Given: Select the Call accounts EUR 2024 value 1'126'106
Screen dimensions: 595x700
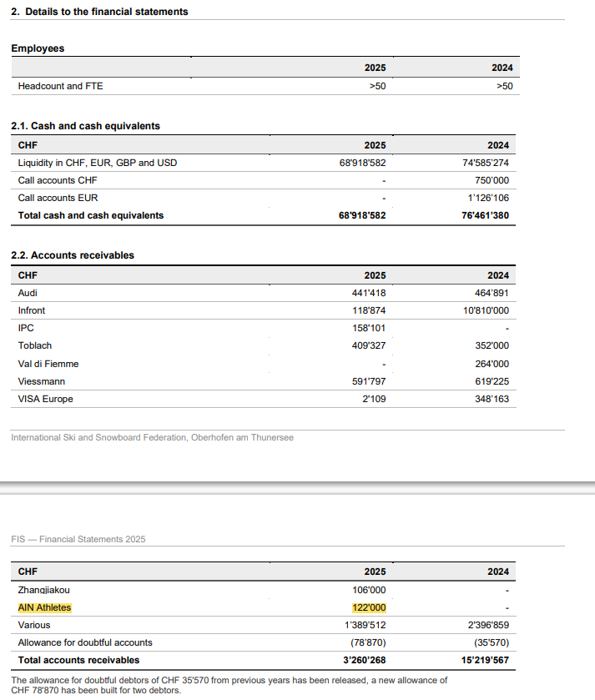Looking at the screenshot, I should pos(488,198).
